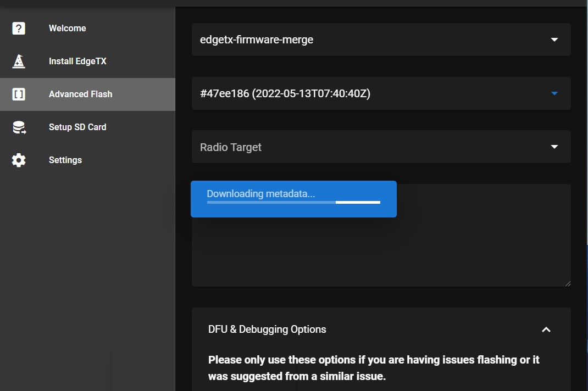Viewport: 588px width, 391px height.
Task: Click the Downloading metadata progress bar
Action: [x=293, y=203]
